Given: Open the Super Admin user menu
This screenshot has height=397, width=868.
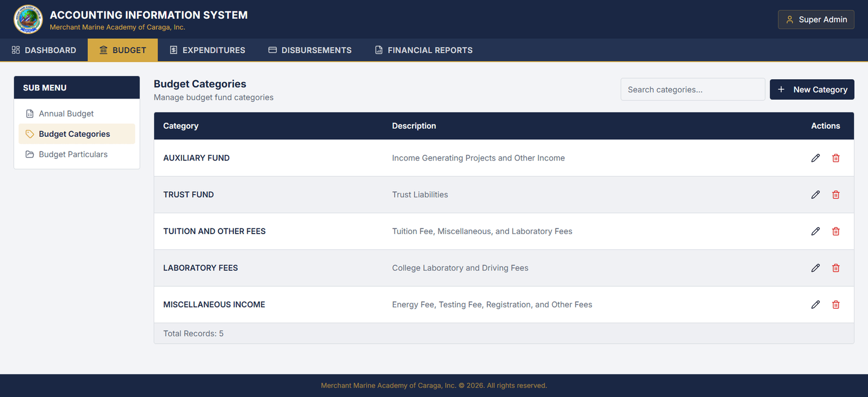Looking at the screenshot, I should [816, 19].
